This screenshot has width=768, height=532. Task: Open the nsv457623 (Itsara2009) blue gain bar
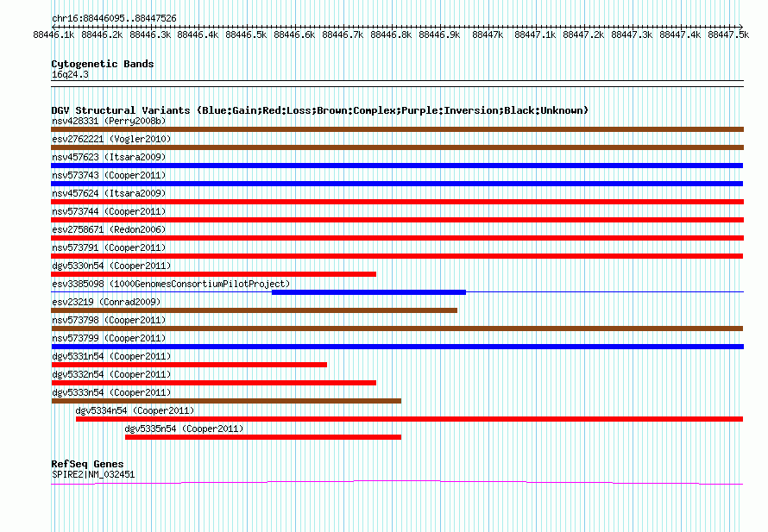pos(397,166)
